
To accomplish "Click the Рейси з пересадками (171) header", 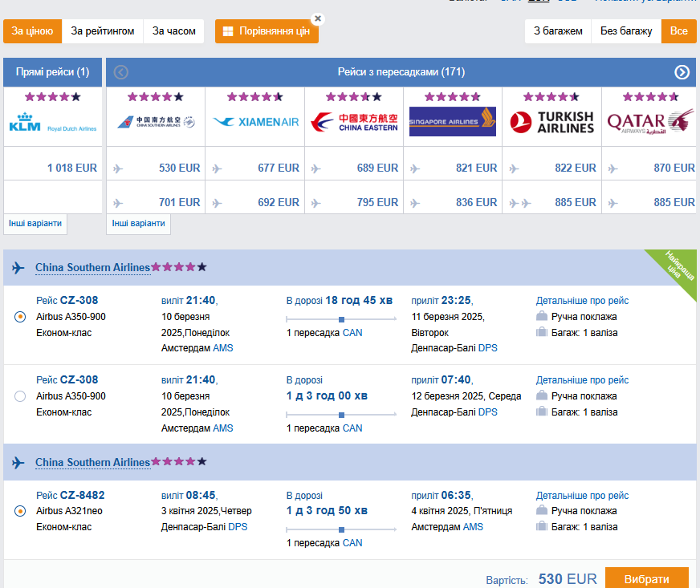I will coord(401,72).
